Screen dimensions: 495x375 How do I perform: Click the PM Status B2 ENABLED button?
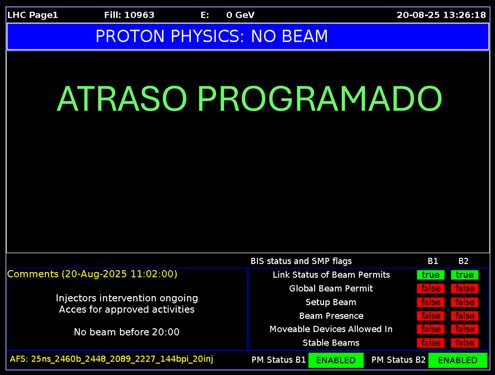(458, 360)
